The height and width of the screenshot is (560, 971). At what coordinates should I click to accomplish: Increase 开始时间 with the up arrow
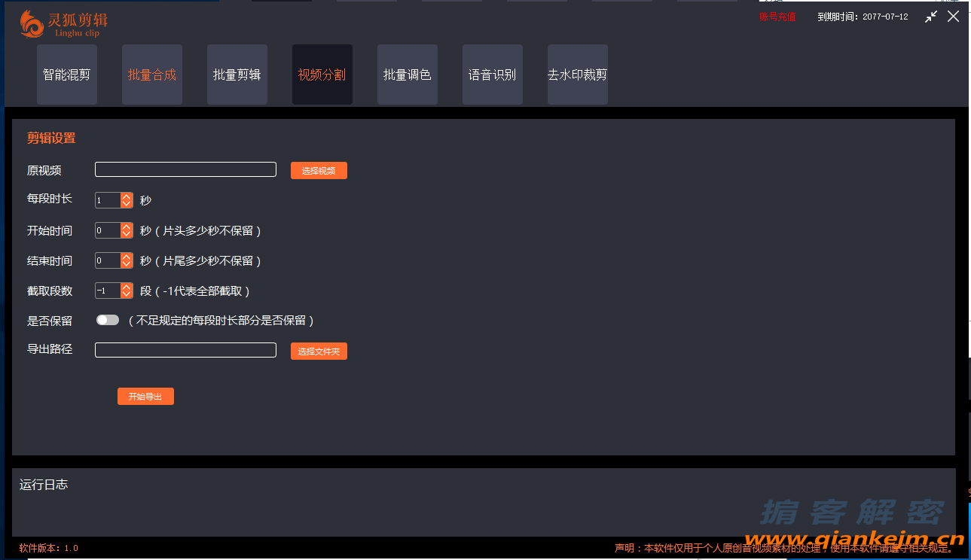(127, 227)
